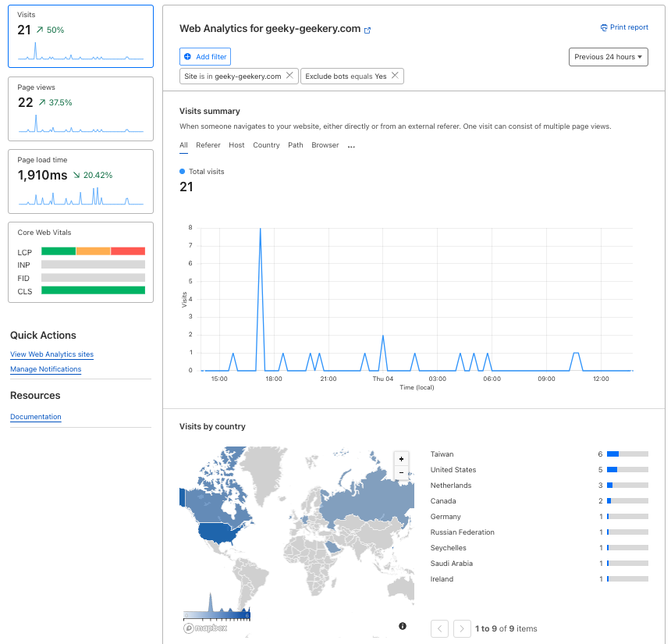The image size is (671, 644).
Task: Remove the Site is in geeky-geekery.com filter
Action: click(289, 76)
